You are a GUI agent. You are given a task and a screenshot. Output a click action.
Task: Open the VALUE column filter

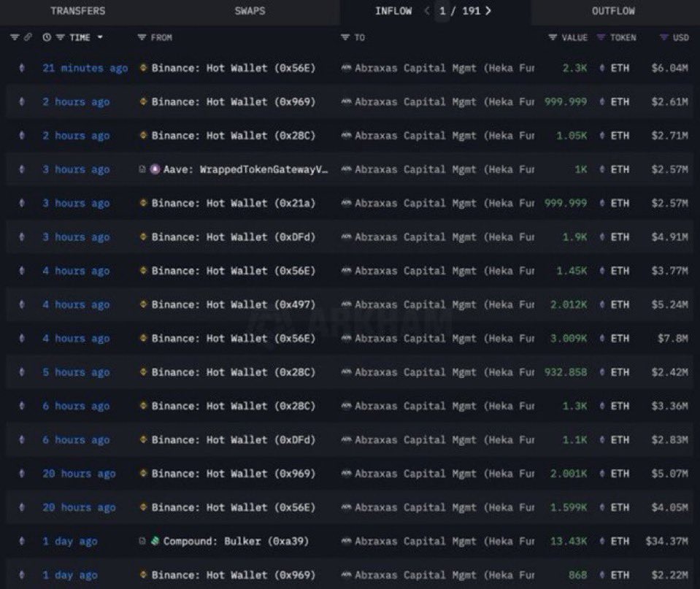point(553,37)
